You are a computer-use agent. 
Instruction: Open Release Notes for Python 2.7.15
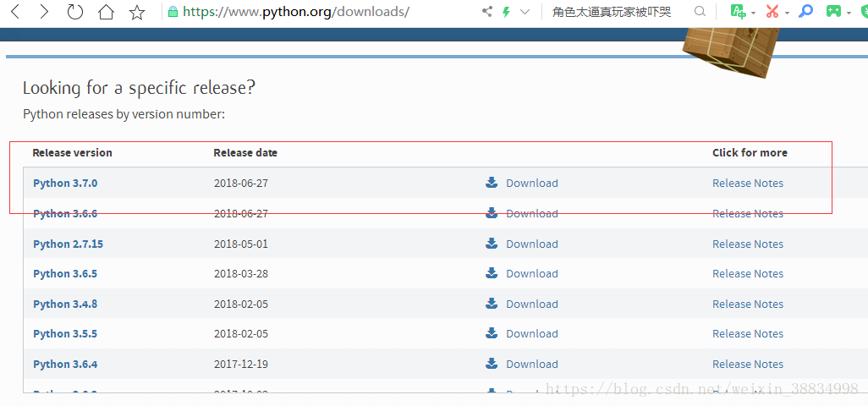[x=748, y=244]
